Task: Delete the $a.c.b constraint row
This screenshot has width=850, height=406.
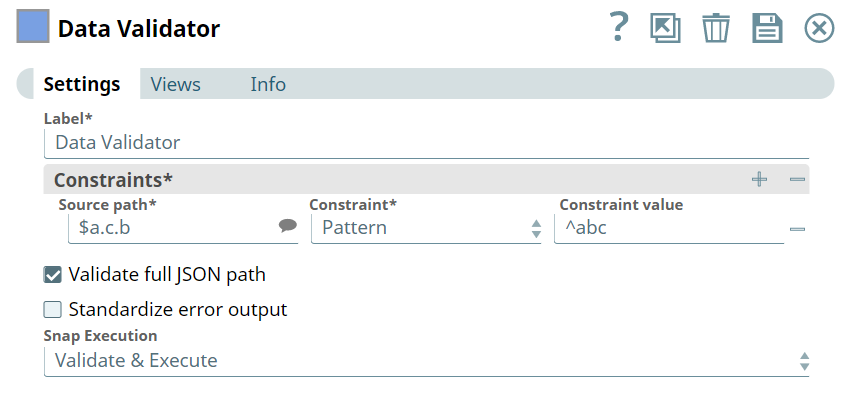Action: coord(797,229)
